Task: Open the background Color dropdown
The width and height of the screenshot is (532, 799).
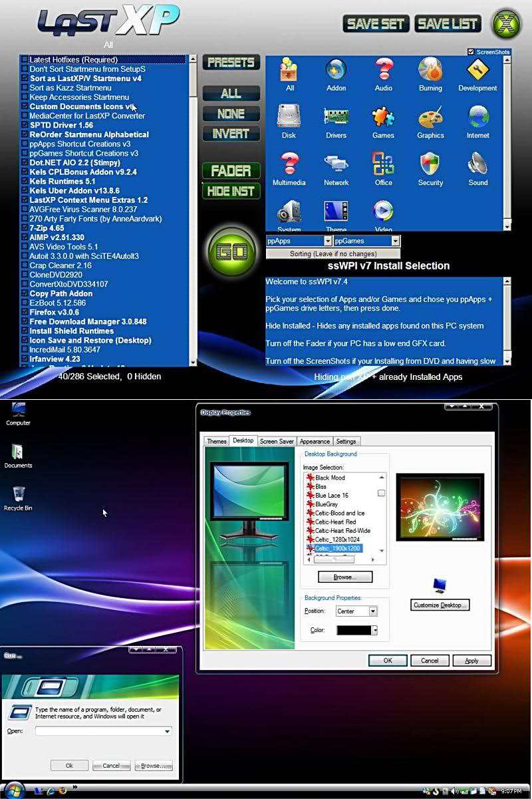Action: tap(374, 630)
